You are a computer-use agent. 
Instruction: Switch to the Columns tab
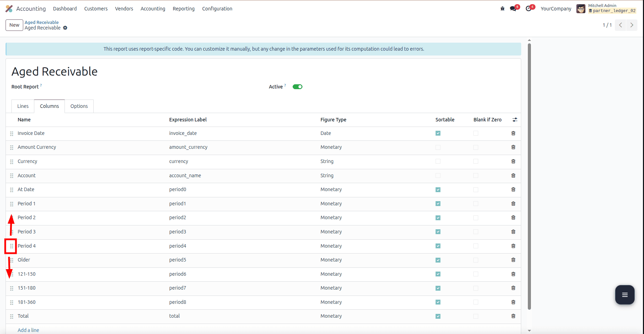[49, 106]
